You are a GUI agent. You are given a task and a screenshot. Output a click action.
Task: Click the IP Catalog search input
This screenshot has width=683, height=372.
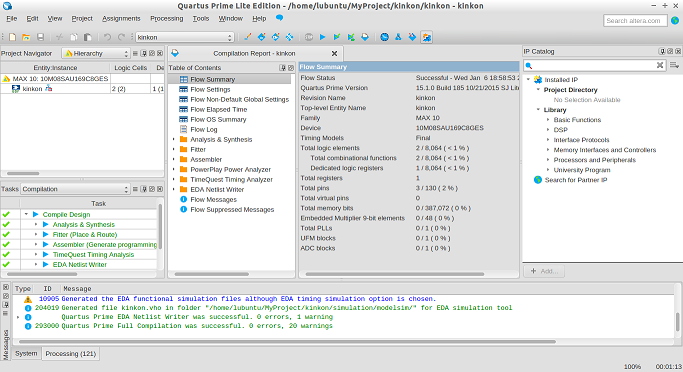(595, 65)
